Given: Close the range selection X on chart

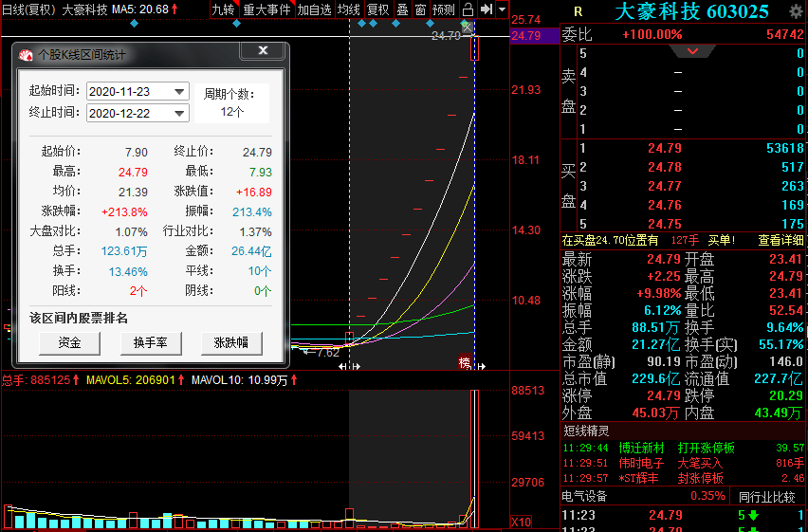Looking at the screenshot, I should click(x=467, y=28).
